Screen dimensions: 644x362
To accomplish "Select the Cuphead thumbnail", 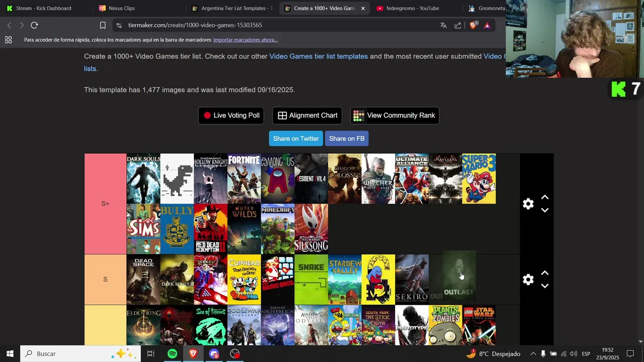I will pos(244,280).
